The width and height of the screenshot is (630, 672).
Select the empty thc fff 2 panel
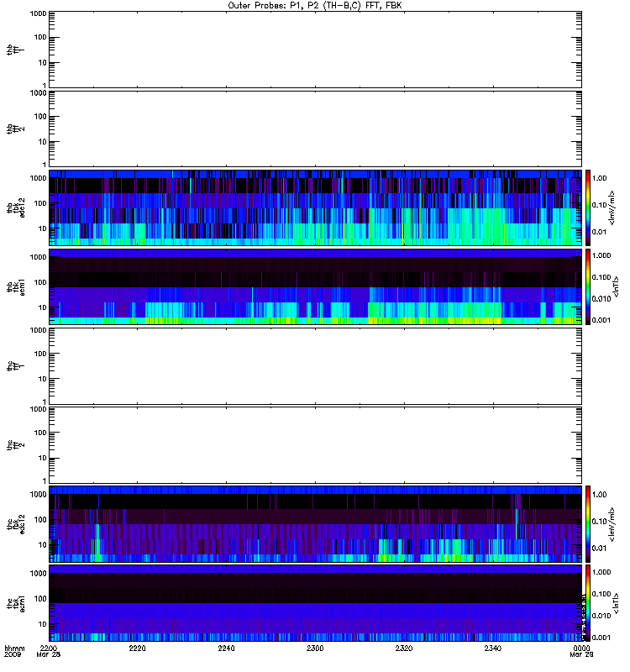pyautogui.click(x=316, y=445)
